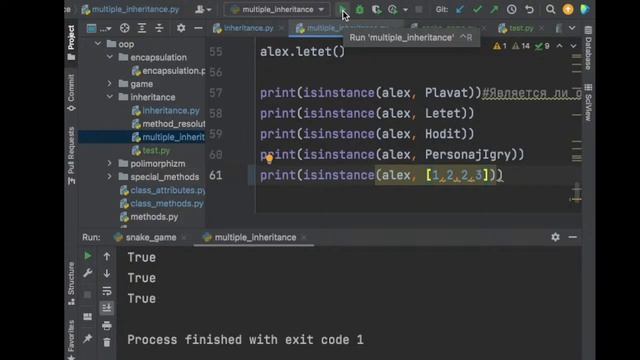
Task: Rollback changes with undo arrow icon
Action: pos(529,9)
